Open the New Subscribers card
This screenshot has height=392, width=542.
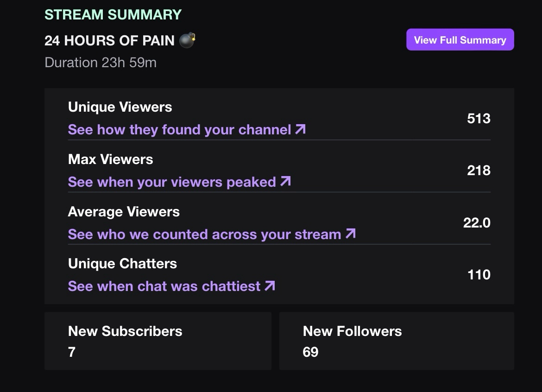coord(158,341)
